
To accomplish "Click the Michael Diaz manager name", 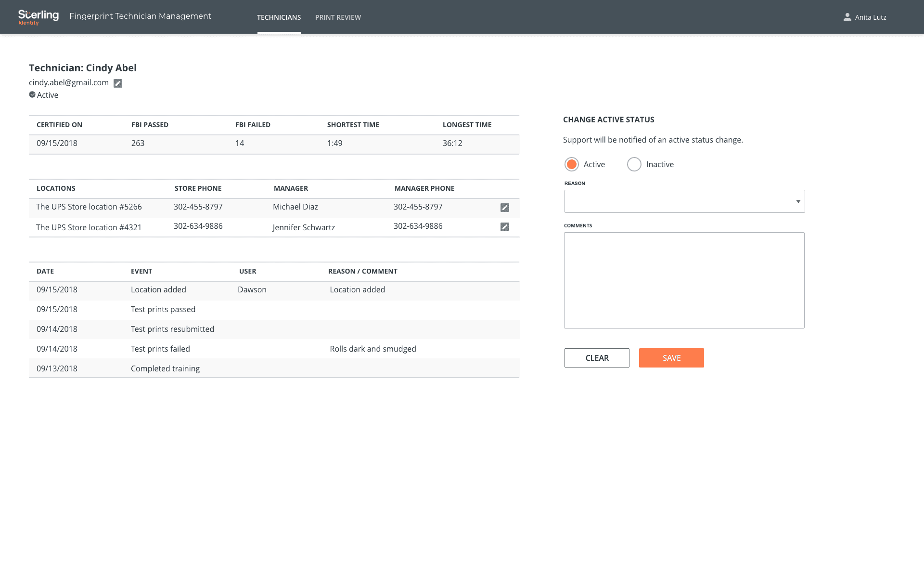I will pos(295,207).
